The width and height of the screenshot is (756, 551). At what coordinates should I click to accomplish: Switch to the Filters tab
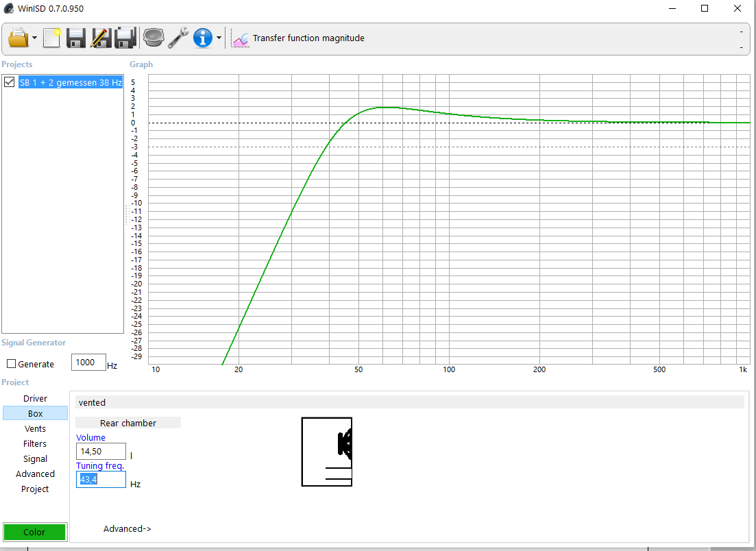click(x=35, y=443)
